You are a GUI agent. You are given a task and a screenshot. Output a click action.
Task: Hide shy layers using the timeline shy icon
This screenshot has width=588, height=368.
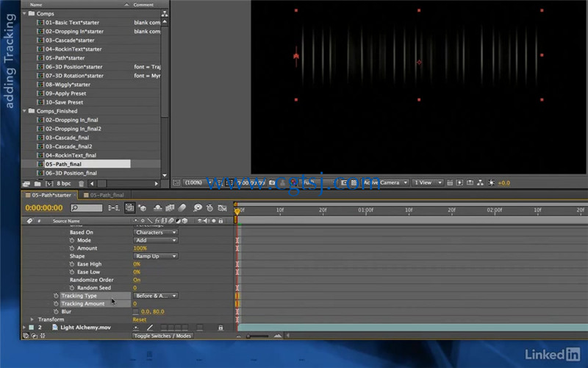(x=158, y=208)
